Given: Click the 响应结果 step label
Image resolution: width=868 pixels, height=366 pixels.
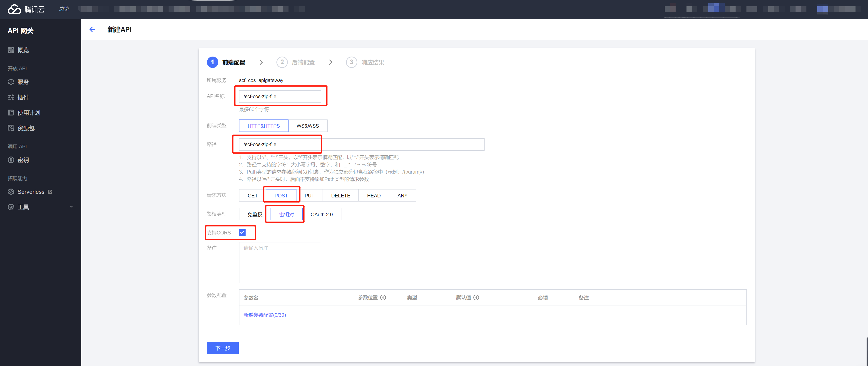Looking at the screenshot, I should point(373,62).
